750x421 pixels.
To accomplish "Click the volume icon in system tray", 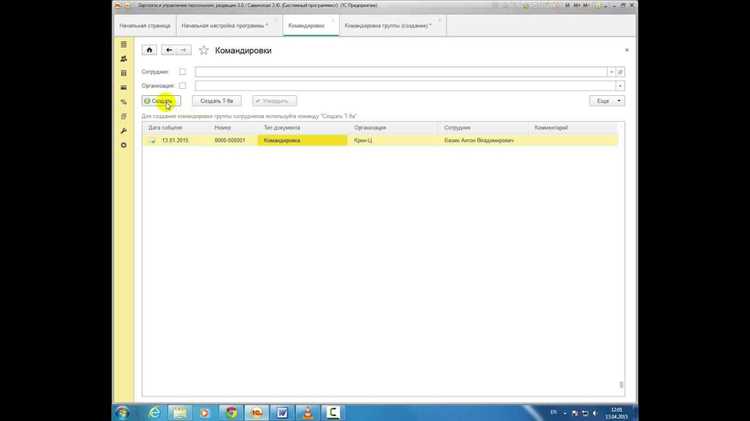I will pos(595,413).
